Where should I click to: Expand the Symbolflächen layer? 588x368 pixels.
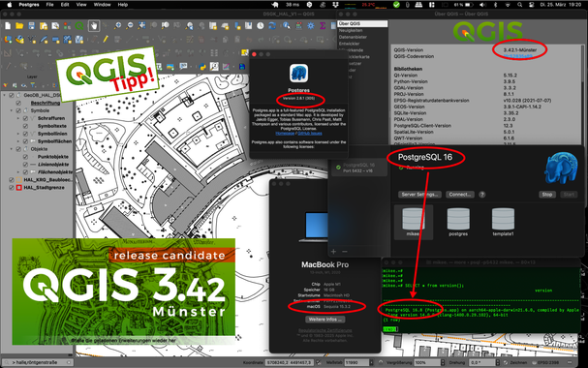pos(18,141)
